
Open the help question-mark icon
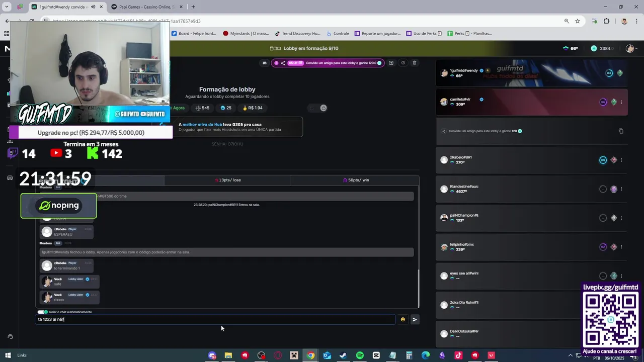pos(403,63)
